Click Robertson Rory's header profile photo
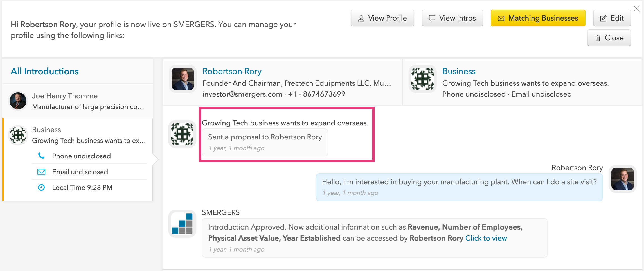Screen dimensions: 644x271 [x=183, y=79]
